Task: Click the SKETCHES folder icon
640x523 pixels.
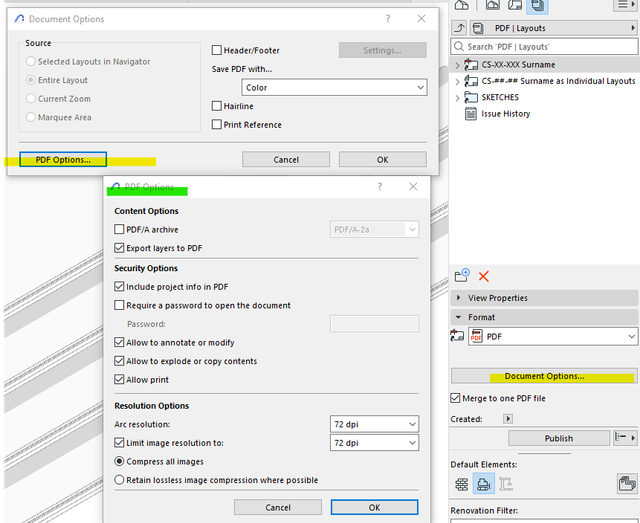Action: click(x=471, y=97)
